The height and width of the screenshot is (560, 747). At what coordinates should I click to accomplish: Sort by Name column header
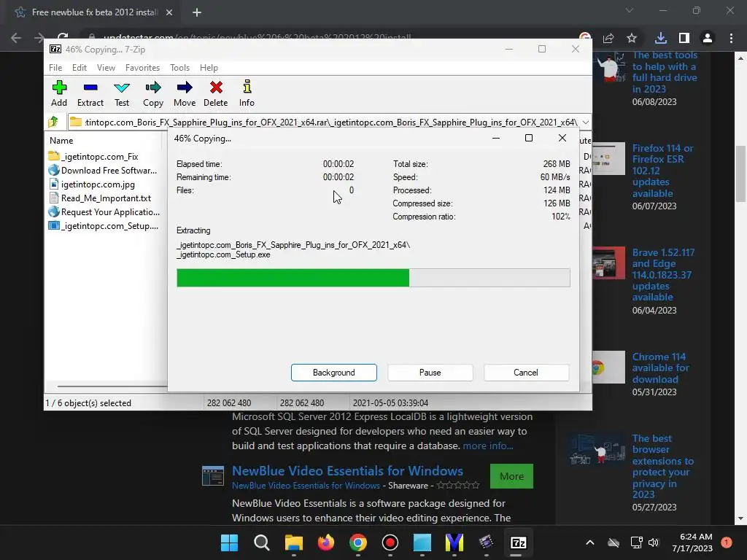[61, 141]
